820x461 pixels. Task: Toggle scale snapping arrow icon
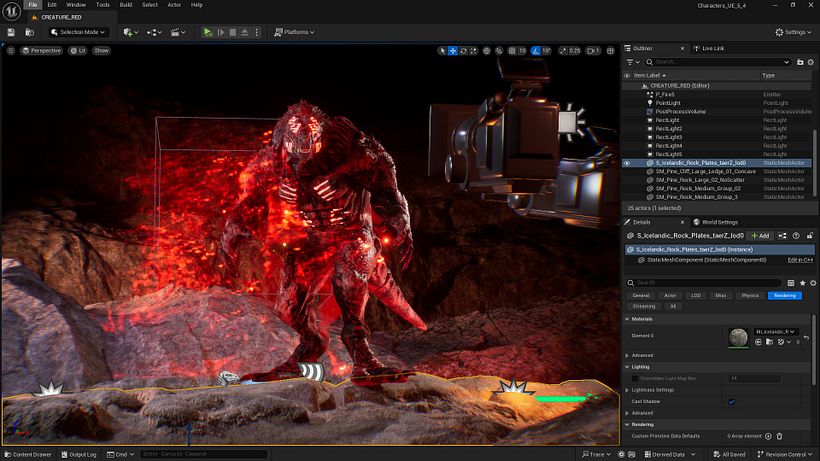(563, 51)
